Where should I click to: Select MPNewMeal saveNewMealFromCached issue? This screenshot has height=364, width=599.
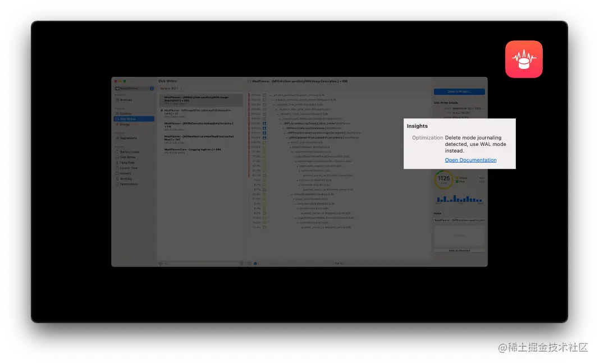tap(201, 139)
